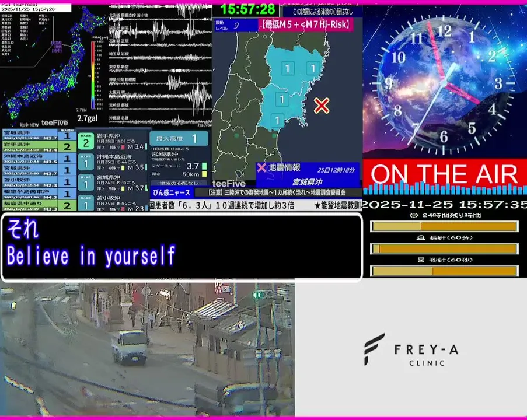This screenshot has width=527, height=420.
Task: Click the pink X icon beside 地震情報
Action: click(261, 167)
